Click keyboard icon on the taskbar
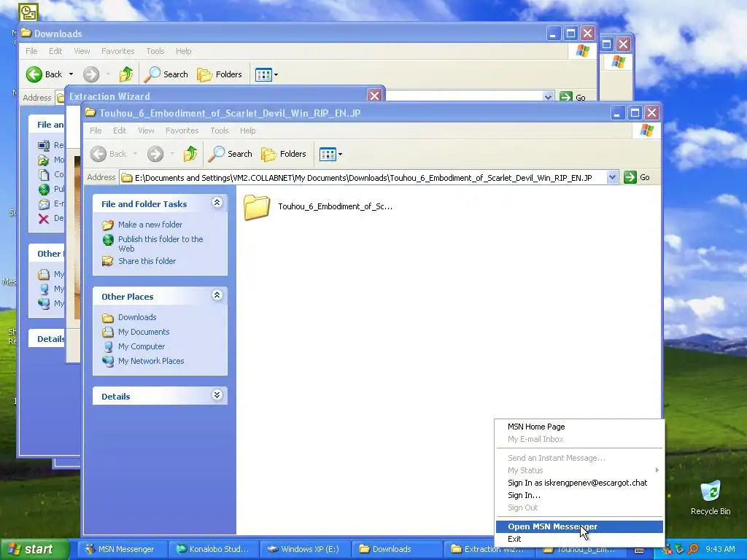Viewport: 747px width, 560px height. (639, 550)
